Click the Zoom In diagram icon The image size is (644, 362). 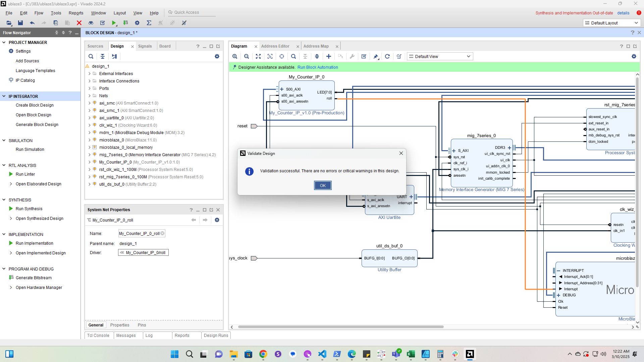coord(235,56)
